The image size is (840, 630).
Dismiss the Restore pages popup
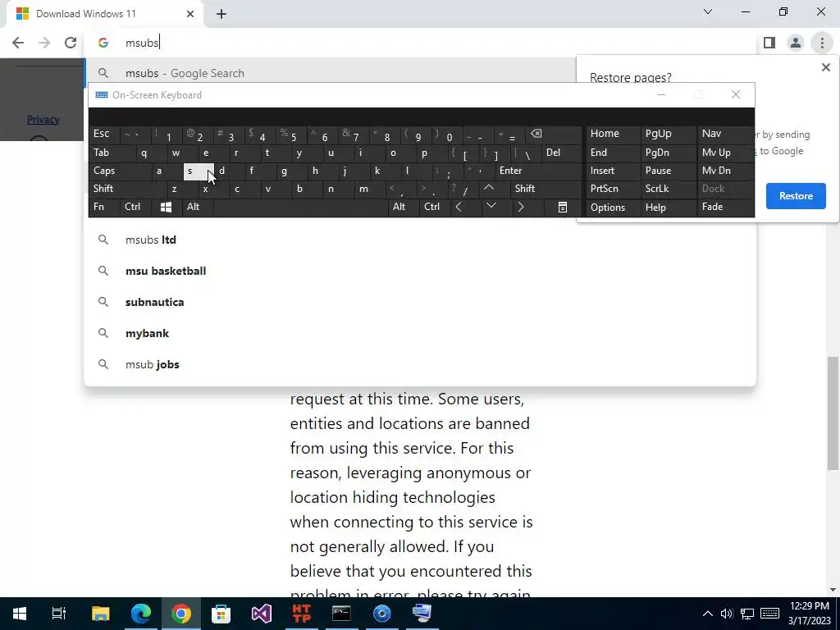pos(825,67)
